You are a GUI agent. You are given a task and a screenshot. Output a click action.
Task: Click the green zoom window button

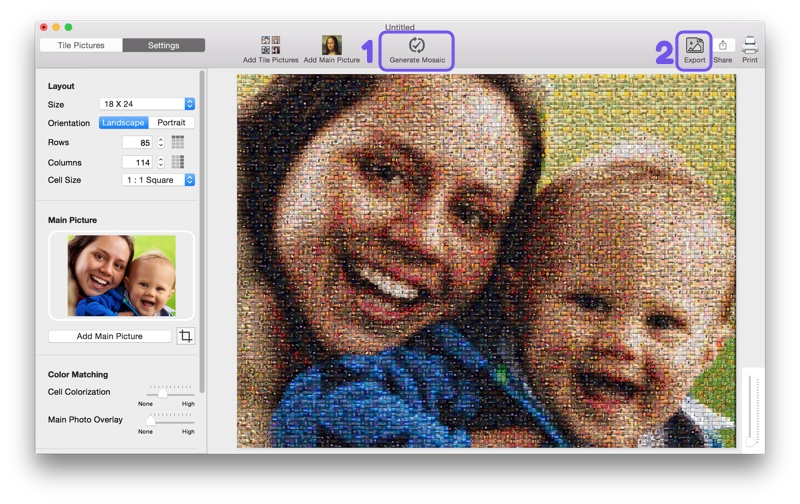68,27
